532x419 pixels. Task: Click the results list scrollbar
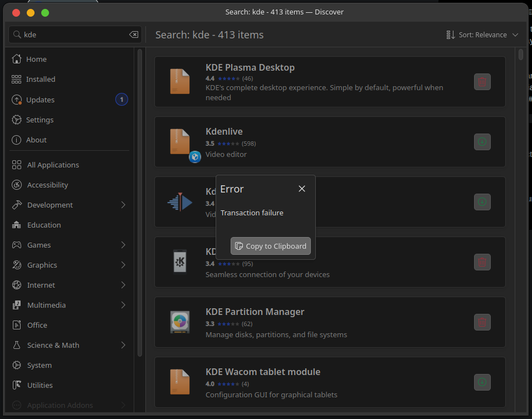point(521,55)
